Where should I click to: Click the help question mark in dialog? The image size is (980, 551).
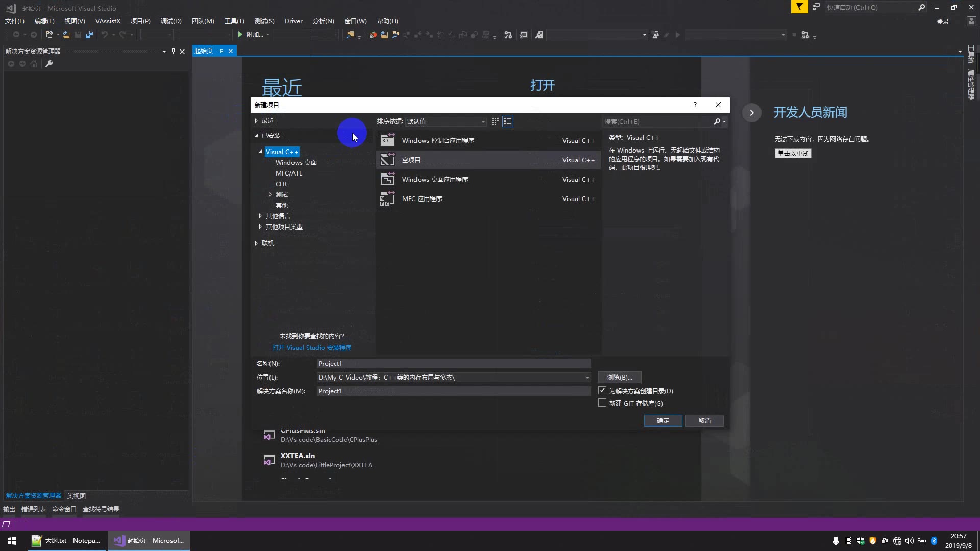click(x=695, y=105)
